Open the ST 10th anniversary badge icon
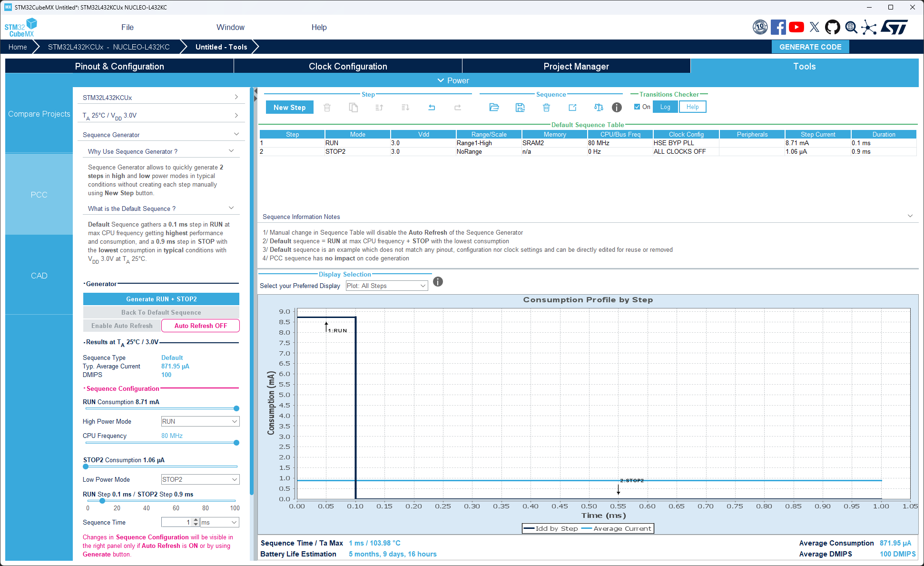 click(760, 27)
